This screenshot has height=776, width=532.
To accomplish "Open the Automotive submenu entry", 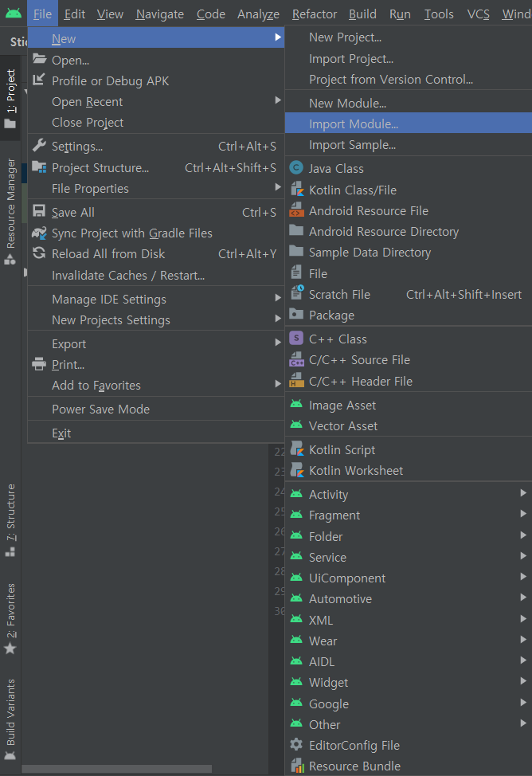I will [x=409, y=599].
